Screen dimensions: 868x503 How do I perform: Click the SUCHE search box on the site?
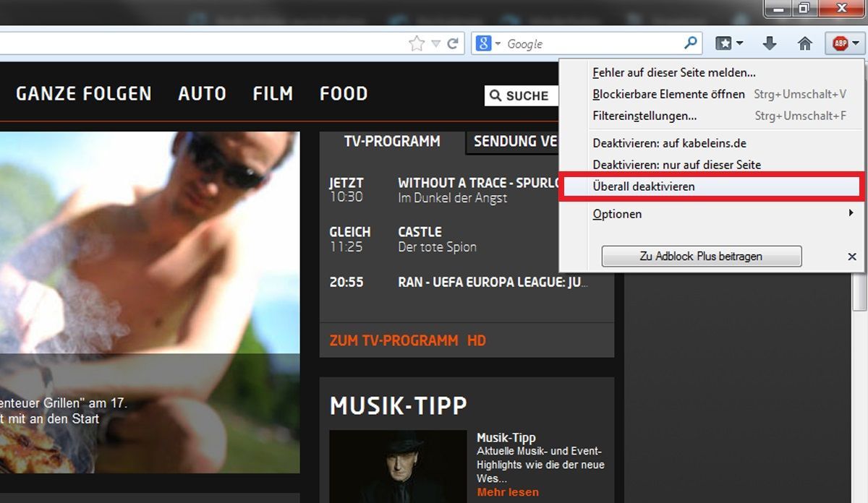point(522,95)
